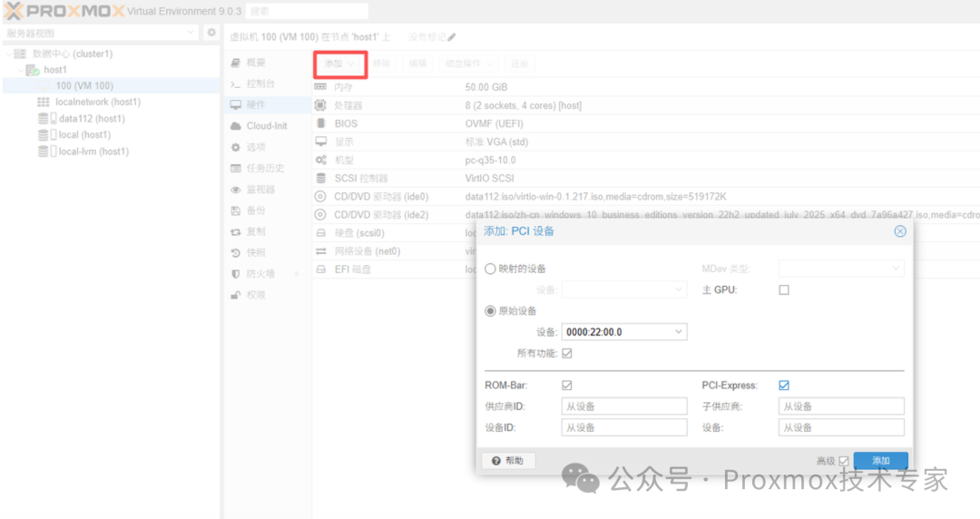The height and width of the screenshot is (519, 980).
Task: Click the ide0 CD/DVD disc icon
Action: pos(320,196)
